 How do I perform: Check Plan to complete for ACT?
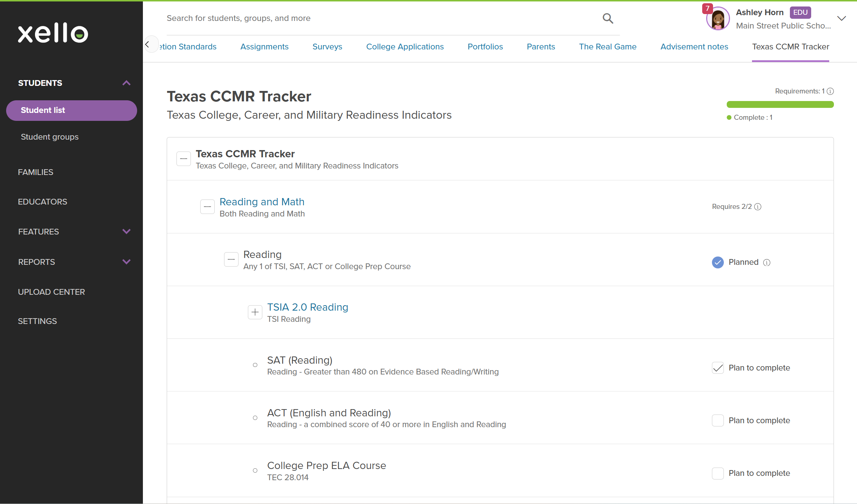point(717,421)
